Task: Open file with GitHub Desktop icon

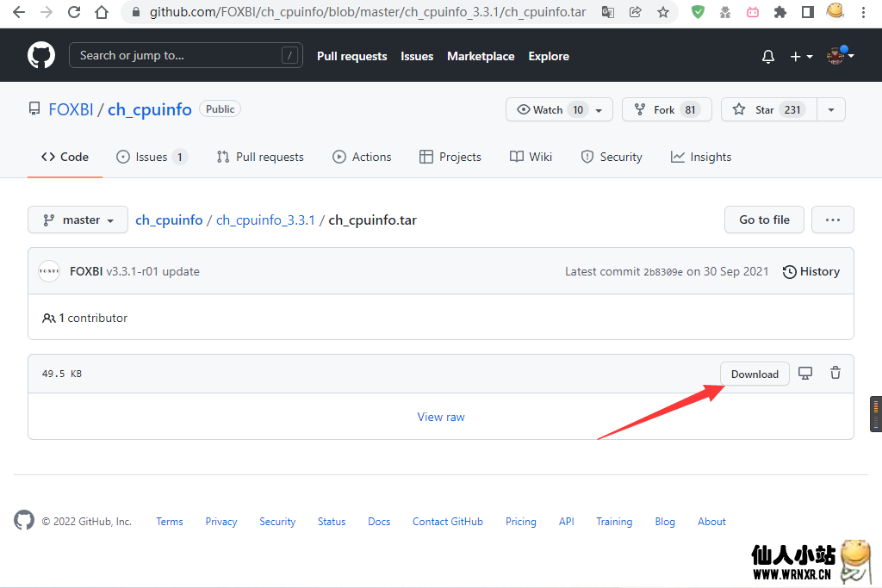Action: coord(805,374)
